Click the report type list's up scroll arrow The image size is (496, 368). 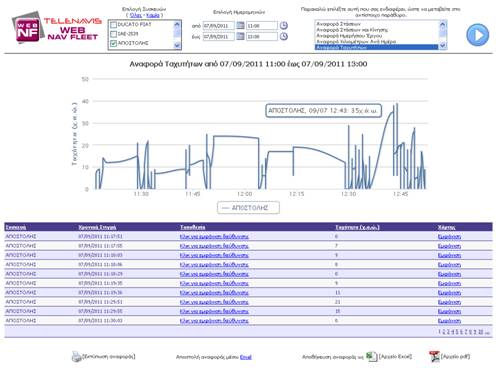pyautogui.click(x=443, y=24)
